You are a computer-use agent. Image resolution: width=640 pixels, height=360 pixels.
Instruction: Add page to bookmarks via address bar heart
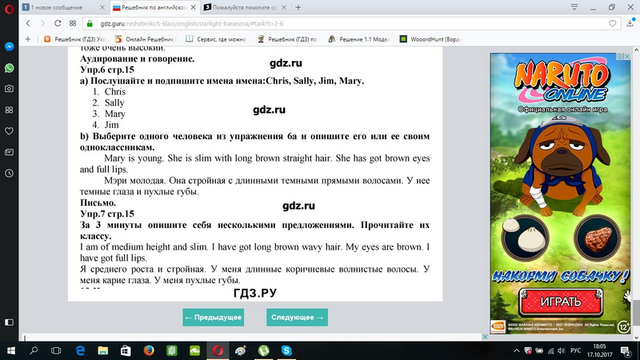tap(612, 24)
